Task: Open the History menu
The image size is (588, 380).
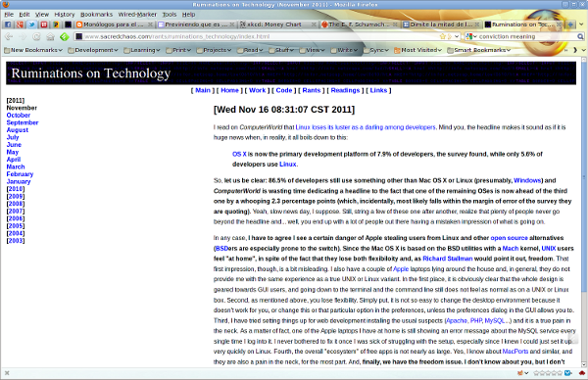Action: [65, 15]
